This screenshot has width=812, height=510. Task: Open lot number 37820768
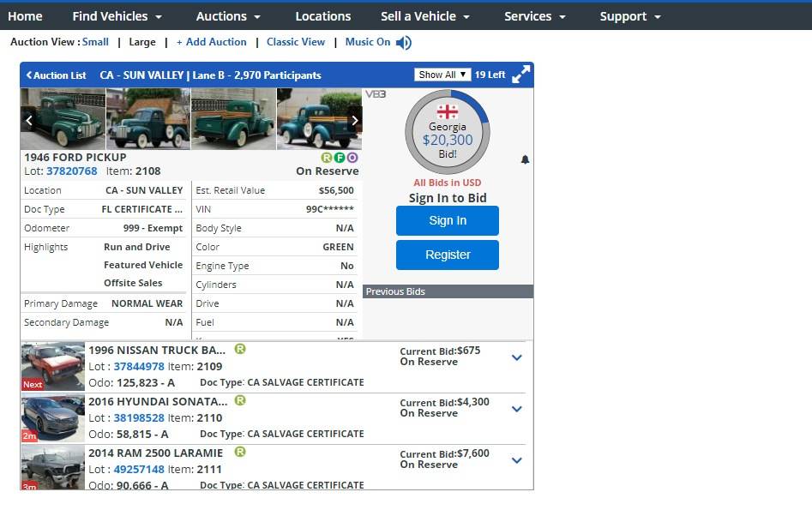71,171
